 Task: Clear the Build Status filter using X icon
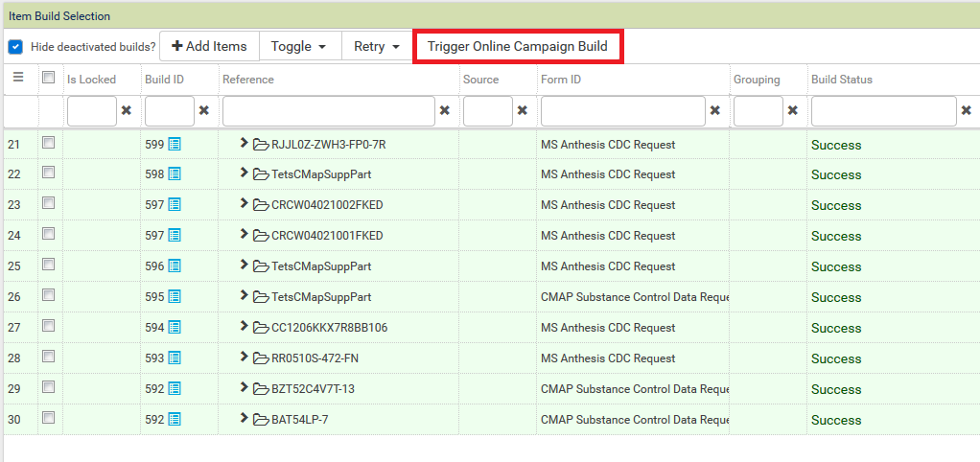coord(966,111)
